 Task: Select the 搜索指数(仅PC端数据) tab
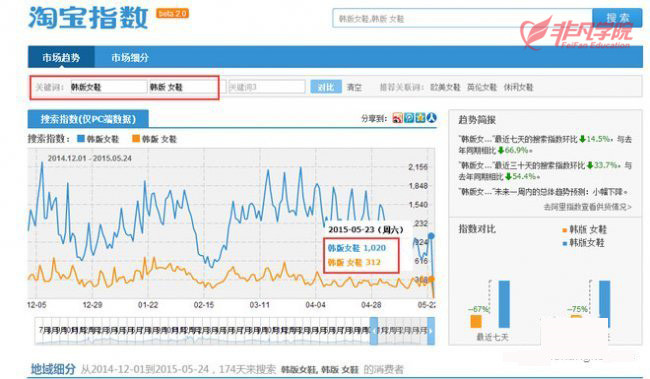pos(88,119)
